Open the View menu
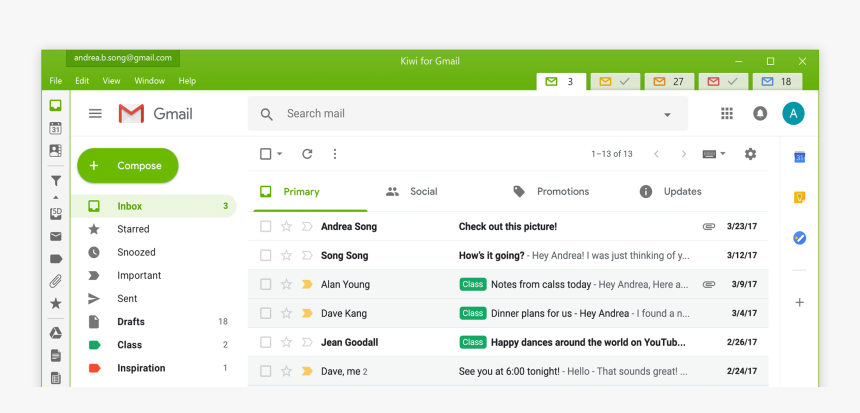Viewport: 860px width, 413px height. tap(111, 81)
